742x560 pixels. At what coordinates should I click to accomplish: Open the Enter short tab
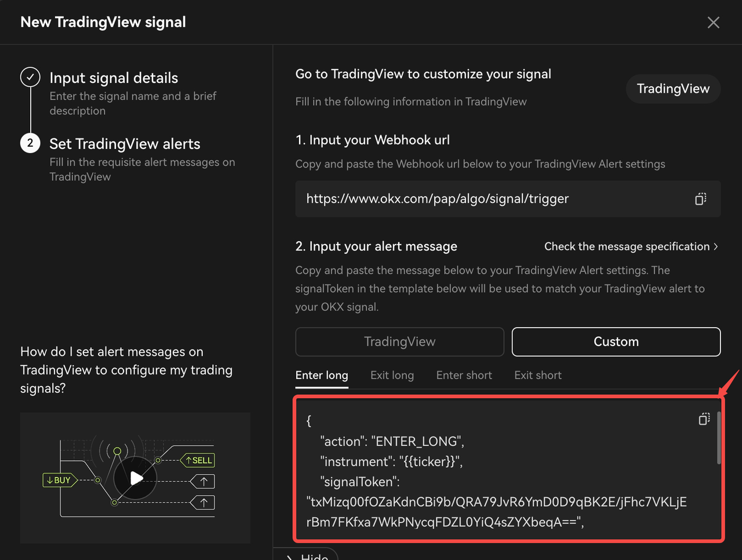point(464,375)
